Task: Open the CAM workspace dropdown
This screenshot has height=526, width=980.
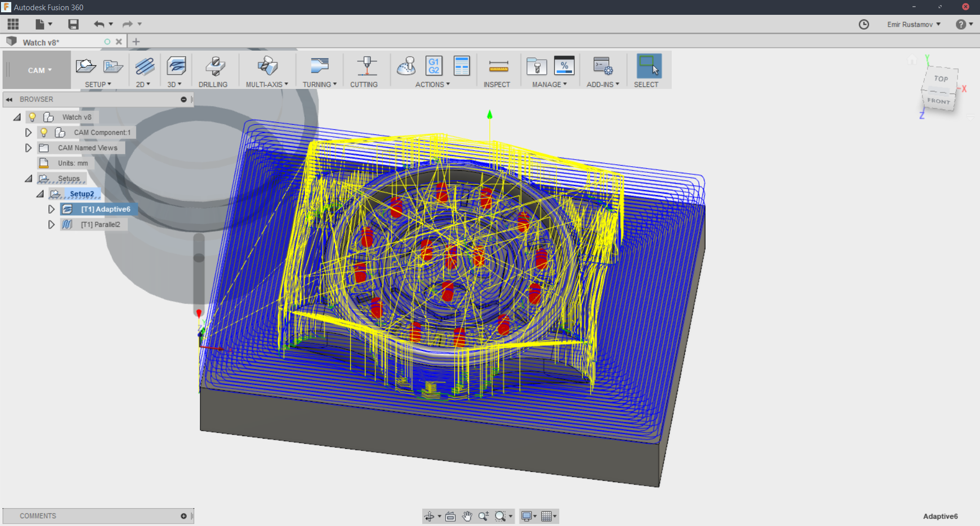Action: pyautogui.click(x=39, y=70)
